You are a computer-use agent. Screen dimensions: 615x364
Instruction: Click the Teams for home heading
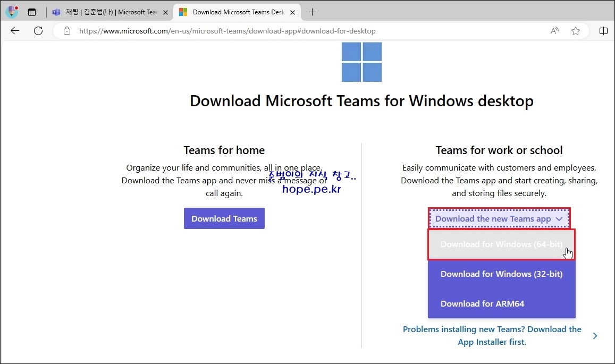coord(224,150)
